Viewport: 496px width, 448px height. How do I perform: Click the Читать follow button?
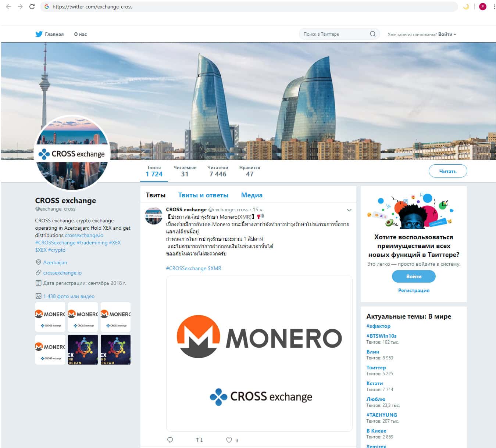[448, 171]
